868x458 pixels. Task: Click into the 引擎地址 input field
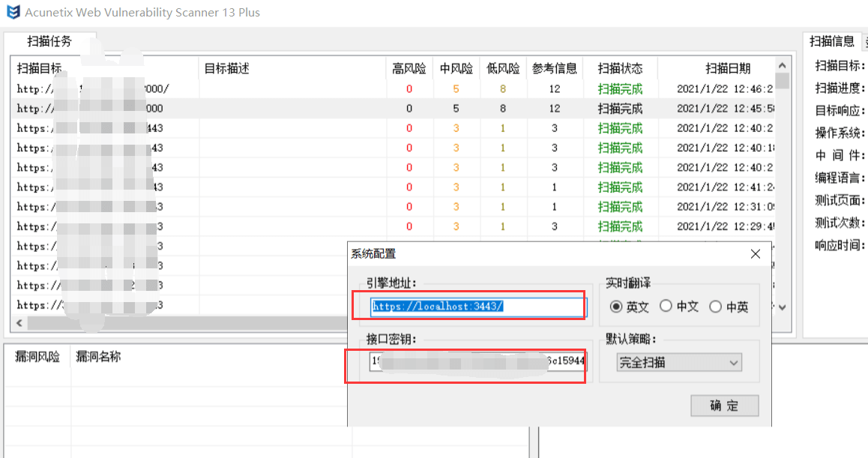click(x=478, y=307)
